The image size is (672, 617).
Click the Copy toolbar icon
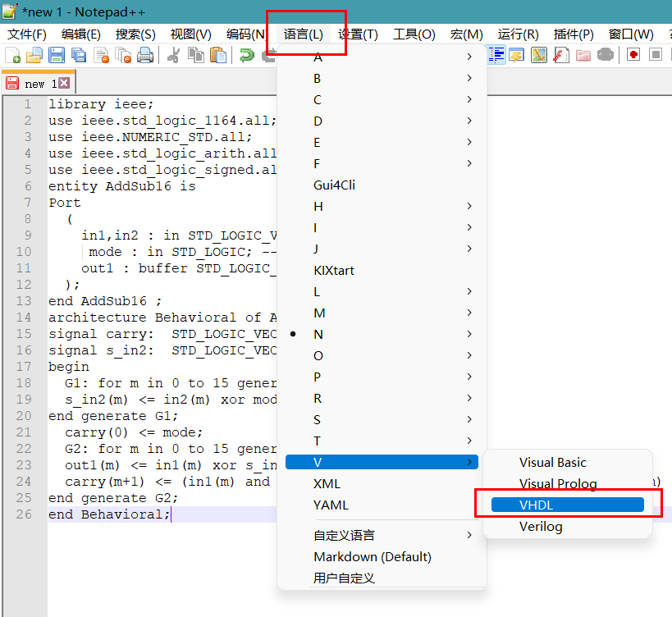coord(196,55)
